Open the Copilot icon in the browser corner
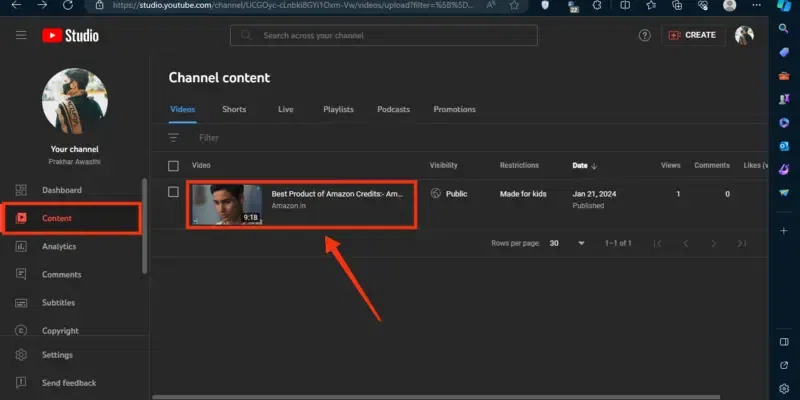Viewport: 800px width, 400px height. pos(784,5)
